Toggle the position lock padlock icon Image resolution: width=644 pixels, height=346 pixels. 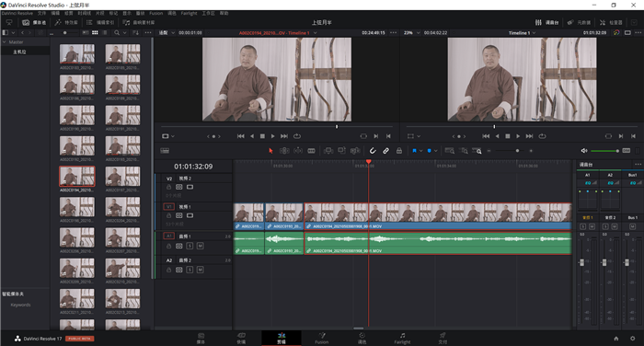point(398,151)
